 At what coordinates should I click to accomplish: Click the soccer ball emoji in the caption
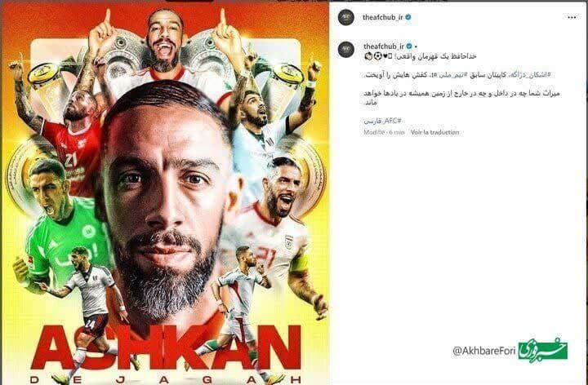pos(377,56)
